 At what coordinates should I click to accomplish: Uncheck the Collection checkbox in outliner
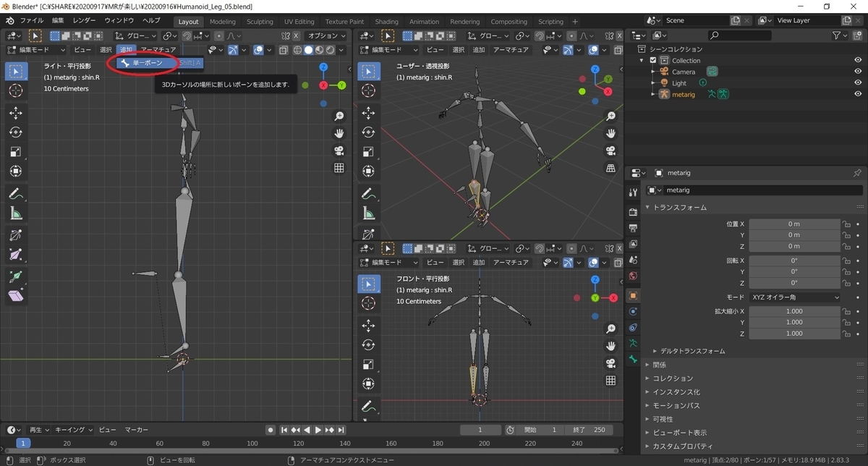pyautogui.click(x=653, y=61)
